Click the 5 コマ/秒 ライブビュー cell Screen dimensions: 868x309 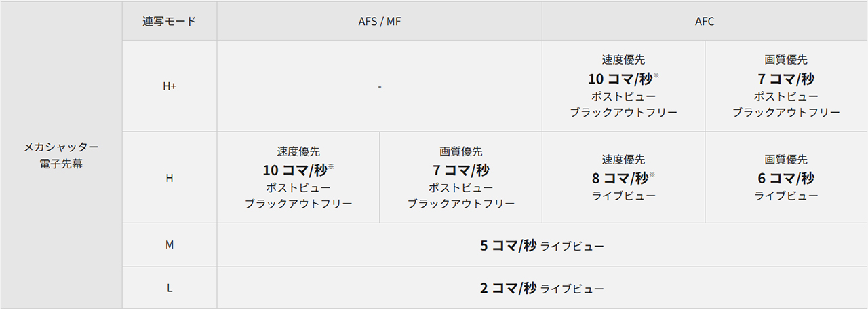coord(542,245)
